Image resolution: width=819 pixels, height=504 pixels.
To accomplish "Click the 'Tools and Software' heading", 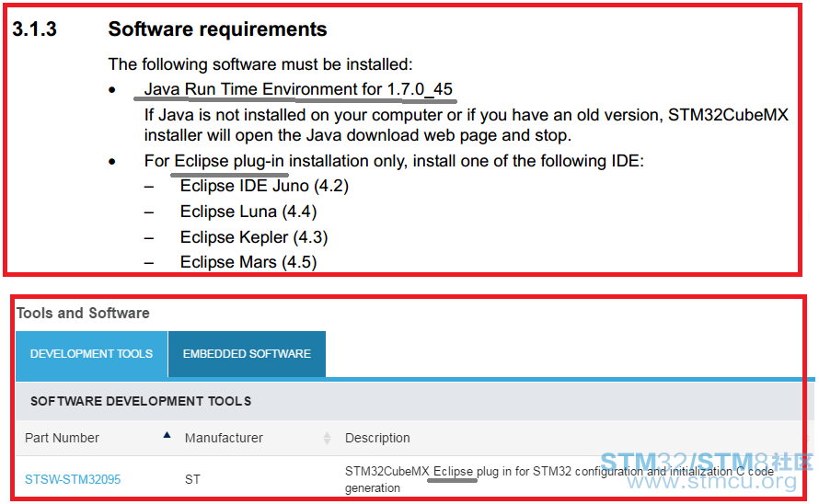I will tap(83, 313).
